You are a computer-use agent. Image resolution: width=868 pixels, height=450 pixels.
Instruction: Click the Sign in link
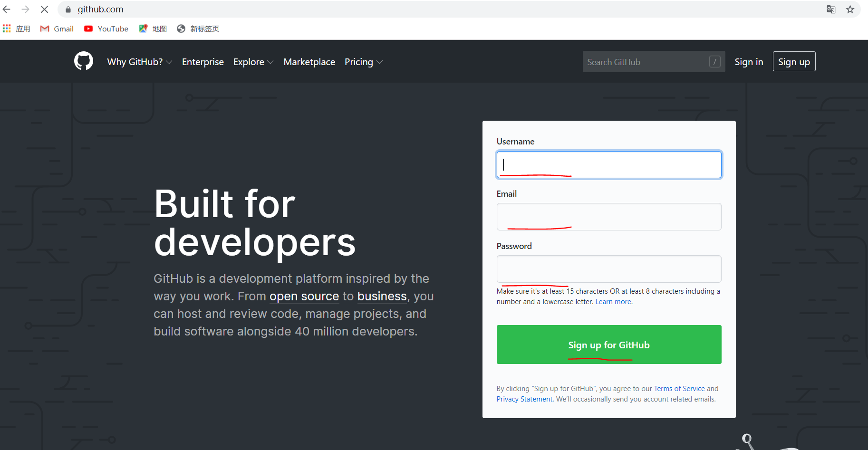tap(749, 62)
